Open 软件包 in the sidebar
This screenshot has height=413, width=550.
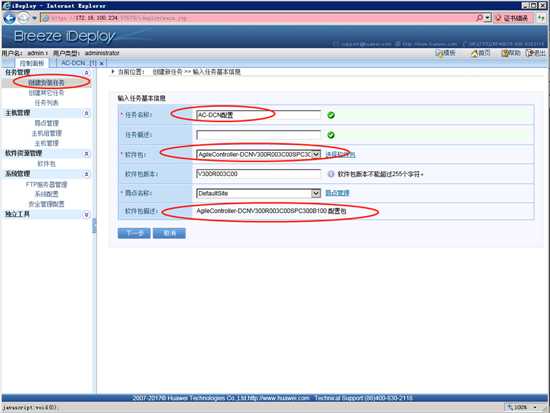pyautogui.click(x=46, y=164)
